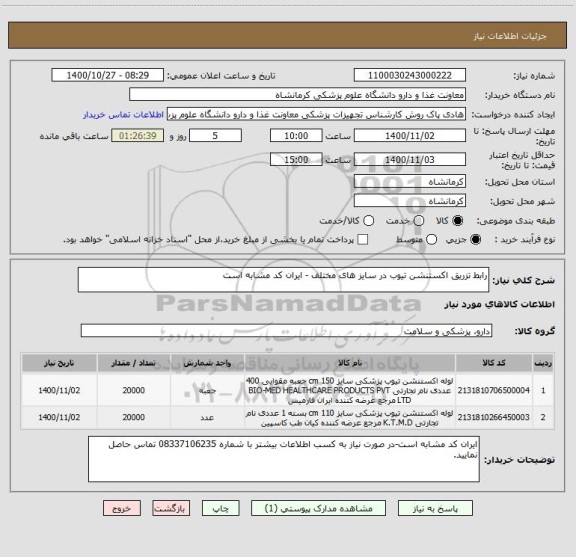576x557 pixels.
Task: Click the بازگشت back button
Action: pyautogui.click(x=171, y=509)
